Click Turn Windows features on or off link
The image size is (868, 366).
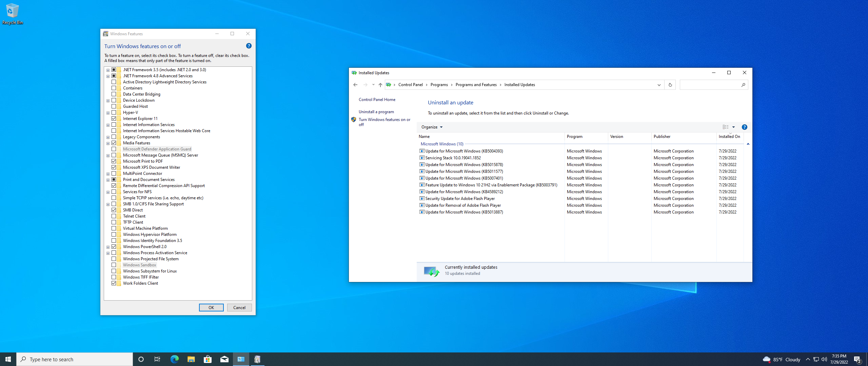pyautogui.click(x=384, y=122)
